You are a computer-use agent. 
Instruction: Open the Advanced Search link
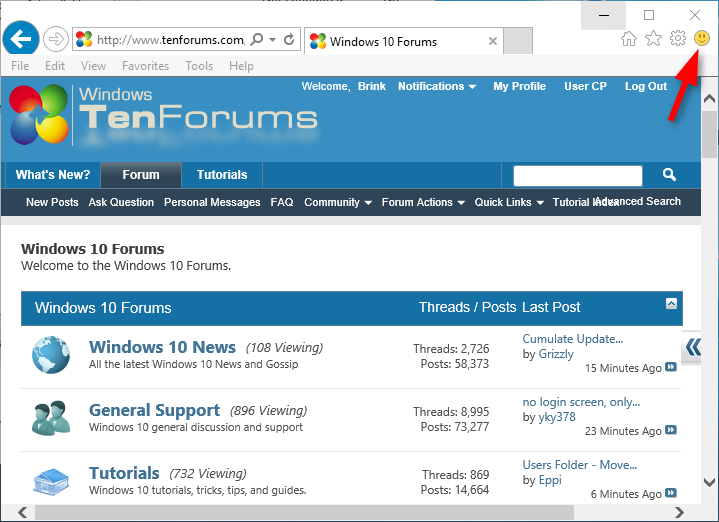tap(638, 201)
